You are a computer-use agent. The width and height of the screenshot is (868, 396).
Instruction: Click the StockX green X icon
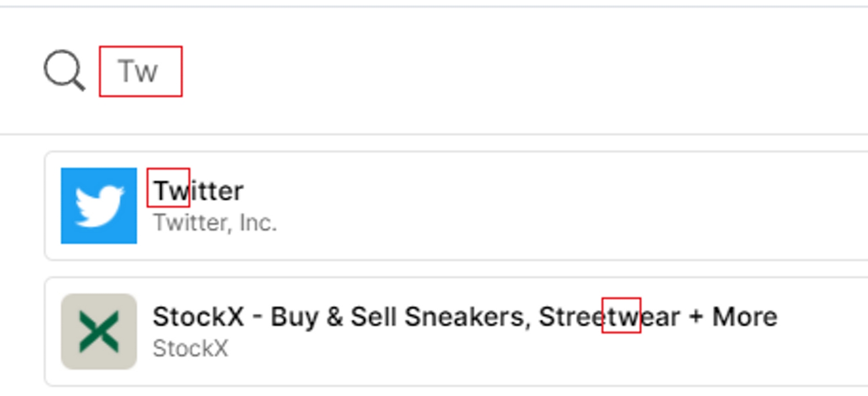coord(99,331)
